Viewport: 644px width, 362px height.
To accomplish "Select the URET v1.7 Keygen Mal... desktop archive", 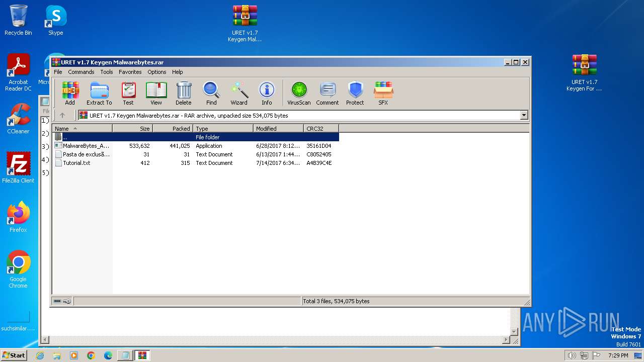I will [245, 24].
